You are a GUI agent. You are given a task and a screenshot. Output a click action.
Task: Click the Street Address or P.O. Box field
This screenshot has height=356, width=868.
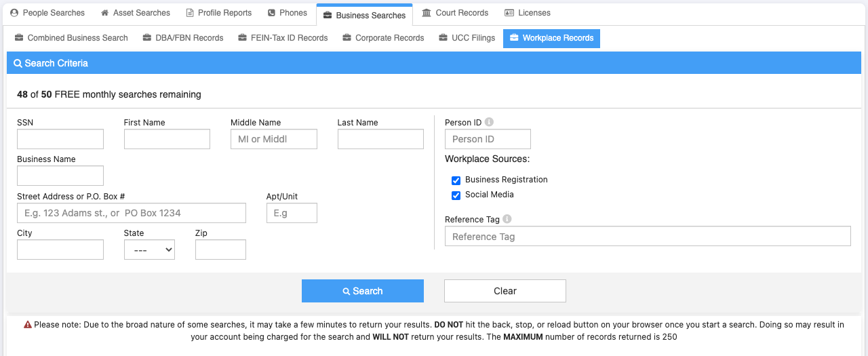tap(132, 213)
